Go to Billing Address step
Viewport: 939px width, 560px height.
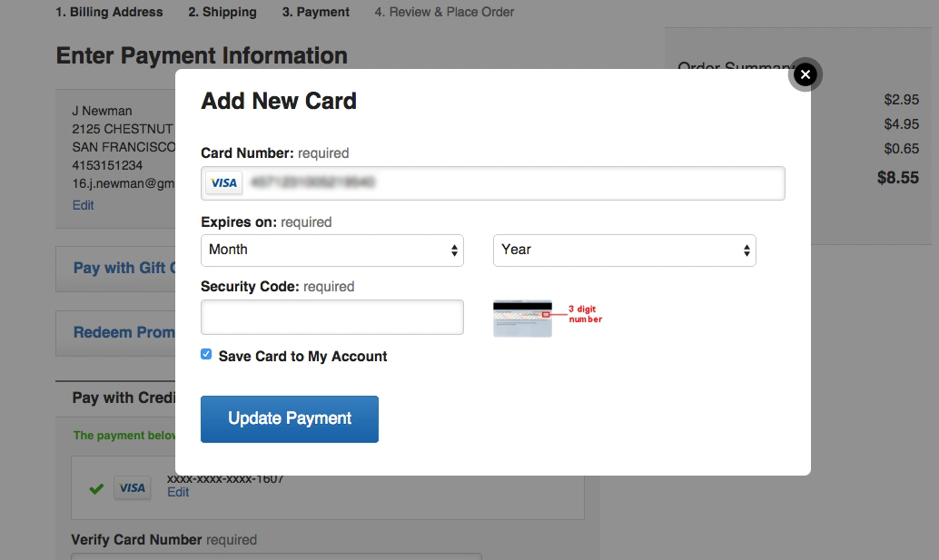click(x=109, y=13)
